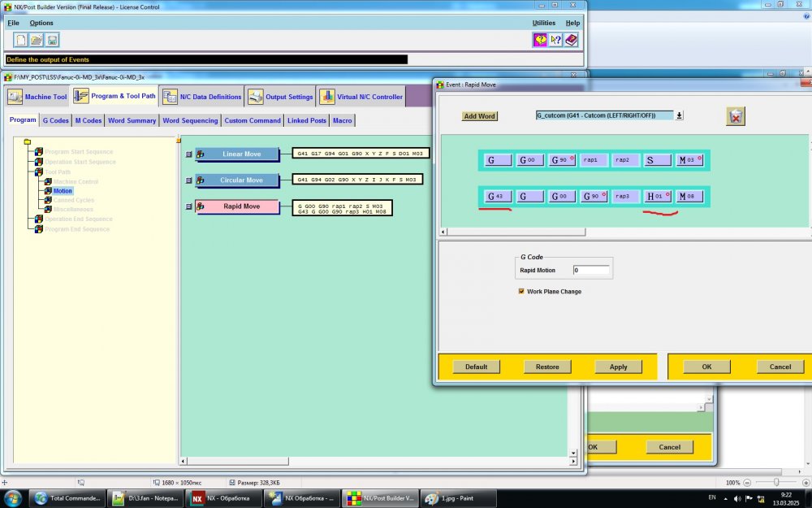Click the Add Word button
The image size is (812, 508).
pos(480,116)
